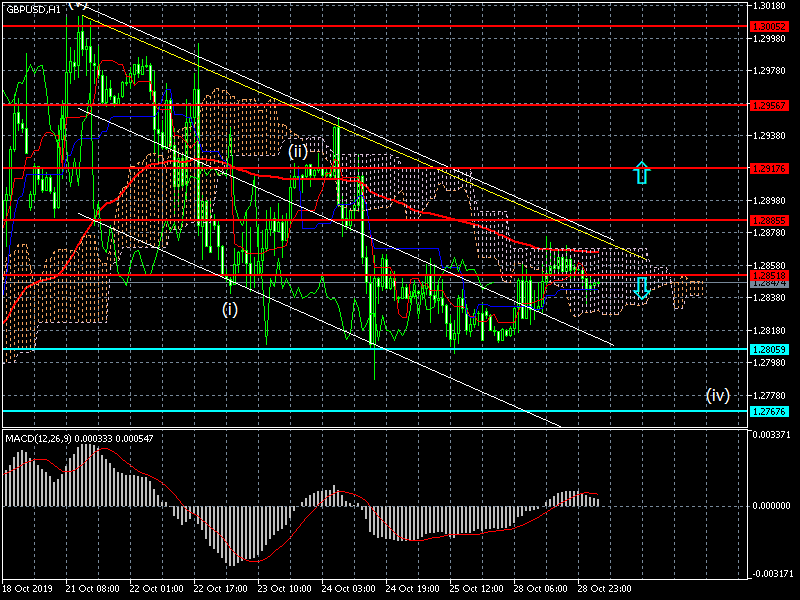Click the 25 Oct 12:00 time label
This screenshot has height=600, width=800.
pyautogui.click(x=477, y=588)
